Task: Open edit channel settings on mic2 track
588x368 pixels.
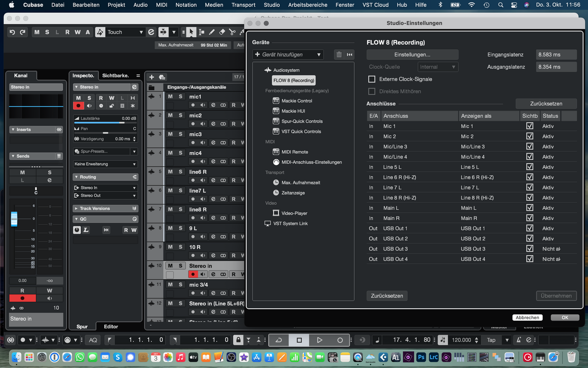Action: pyautogui.click(x=214, y=124)
